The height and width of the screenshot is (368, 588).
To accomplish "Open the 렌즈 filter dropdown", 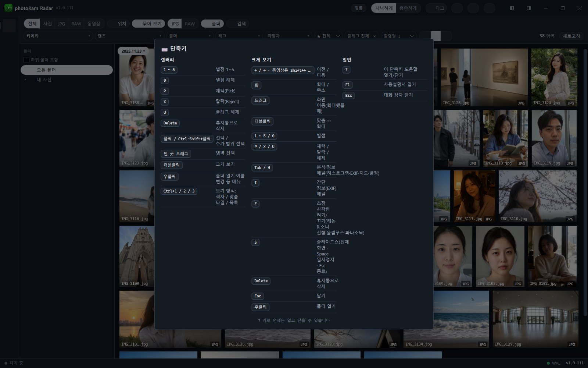I will click(129, 36).
